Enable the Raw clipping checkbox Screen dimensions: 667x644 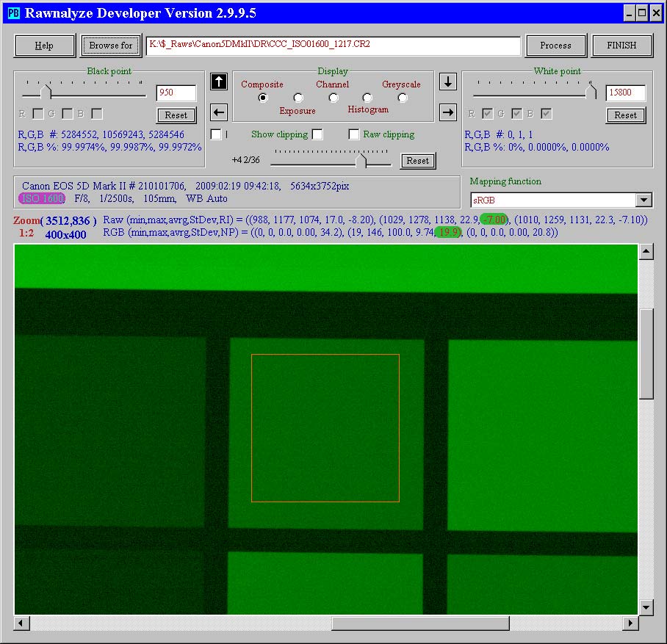pyautogui.click(x=354, y=134)
